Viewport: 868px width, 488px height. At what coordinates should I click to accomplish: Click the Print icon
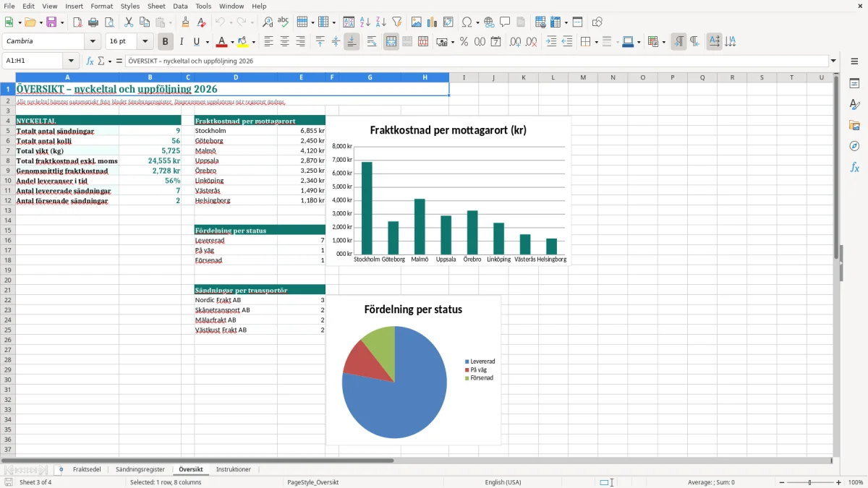[93, 22]
